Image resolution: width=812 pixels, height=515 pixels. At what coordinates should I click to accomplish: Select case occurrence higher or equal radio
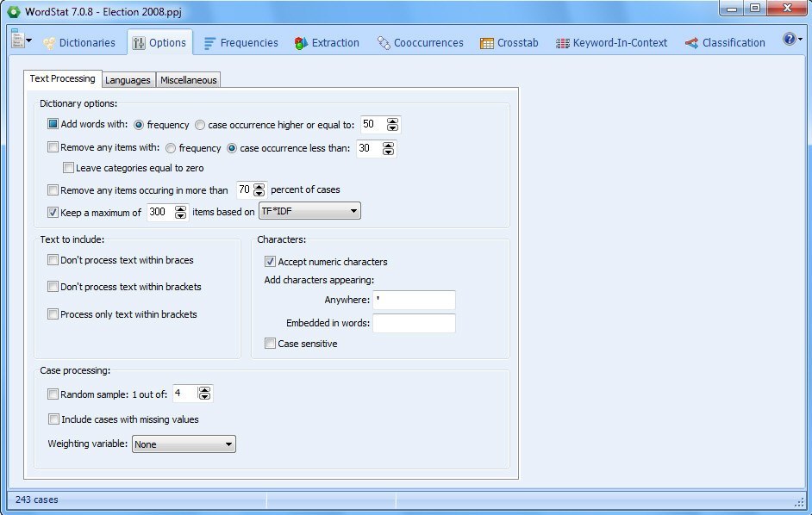tap(200, 125)
